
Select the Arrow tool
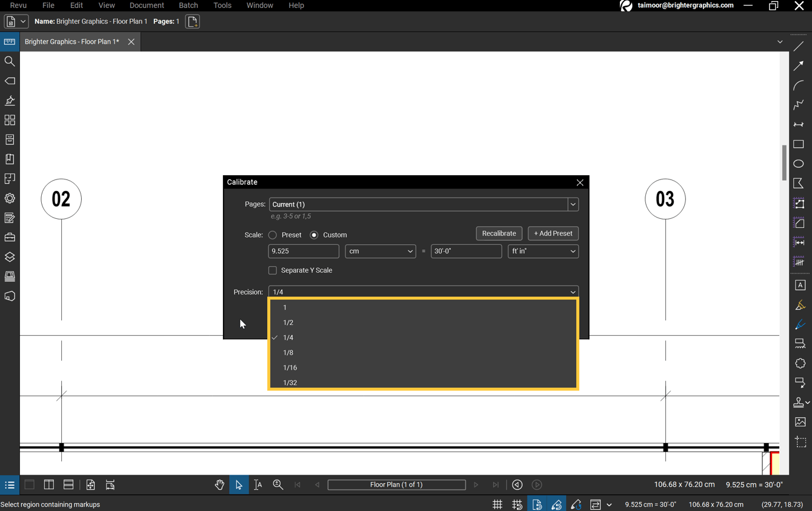(x=799, y=65)
